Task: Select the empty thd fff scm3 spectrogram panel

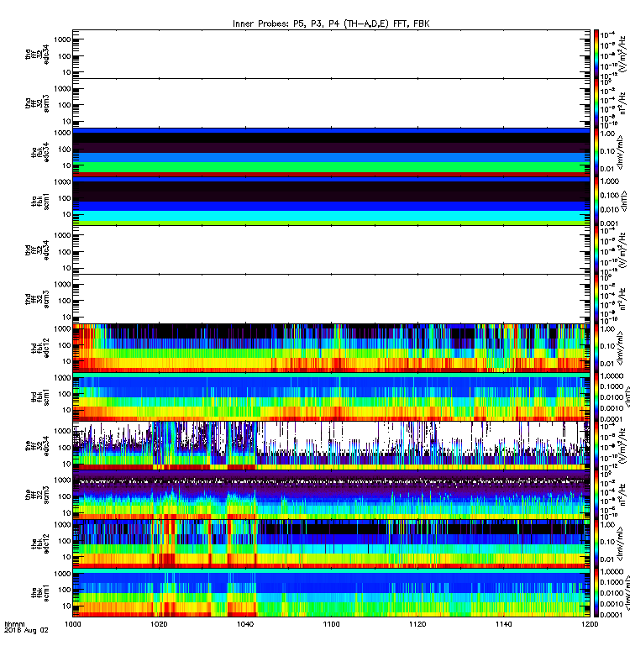Action: 331,299
